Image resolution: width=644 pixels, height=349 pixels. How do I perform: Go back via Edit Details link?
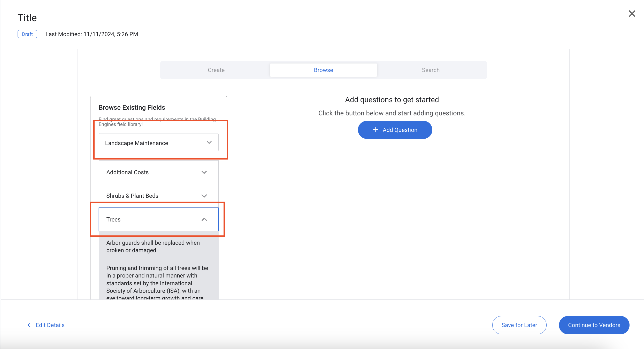pyautogui.click(x=50, y=325)
